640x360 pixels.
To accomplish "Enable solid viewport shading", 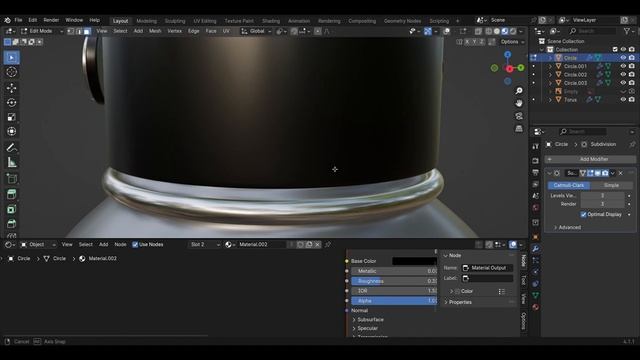I will 497,31.
